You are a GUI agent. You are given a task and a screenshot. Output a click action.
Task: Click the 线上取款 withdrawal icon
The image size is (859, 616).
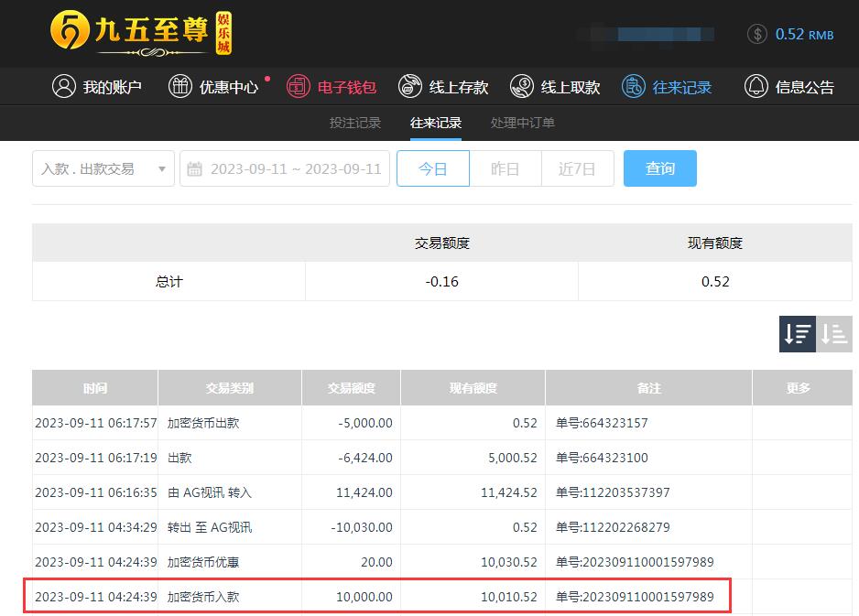pyautogui.click(x=522, y=87)
